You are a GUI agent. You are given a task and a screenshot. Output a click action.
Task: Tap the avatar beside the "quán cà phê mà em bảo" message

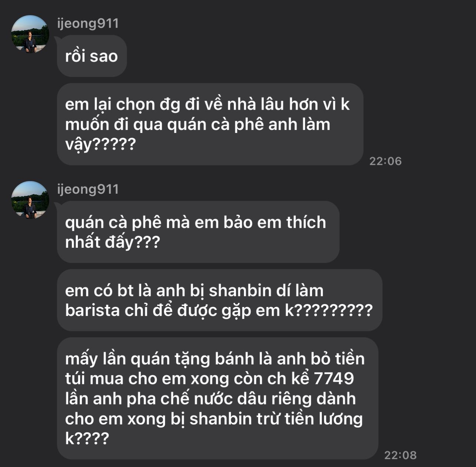click(30, 200)
